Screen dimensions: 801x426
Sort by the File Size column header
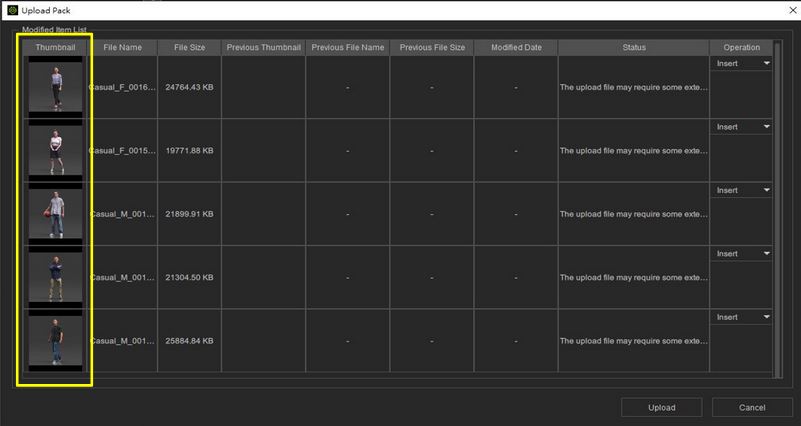click(190, 48)
